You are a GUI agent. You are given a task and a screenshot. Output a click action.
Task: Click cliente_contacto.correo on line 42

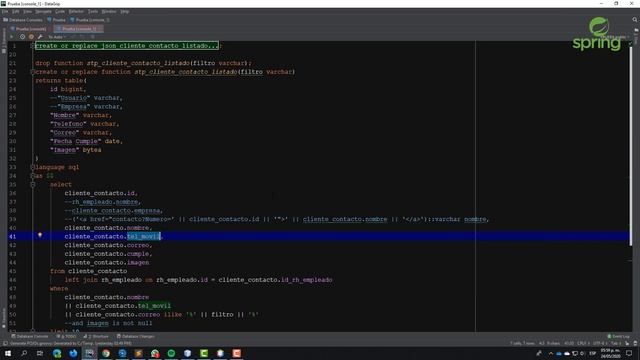[x=108, y=245]
